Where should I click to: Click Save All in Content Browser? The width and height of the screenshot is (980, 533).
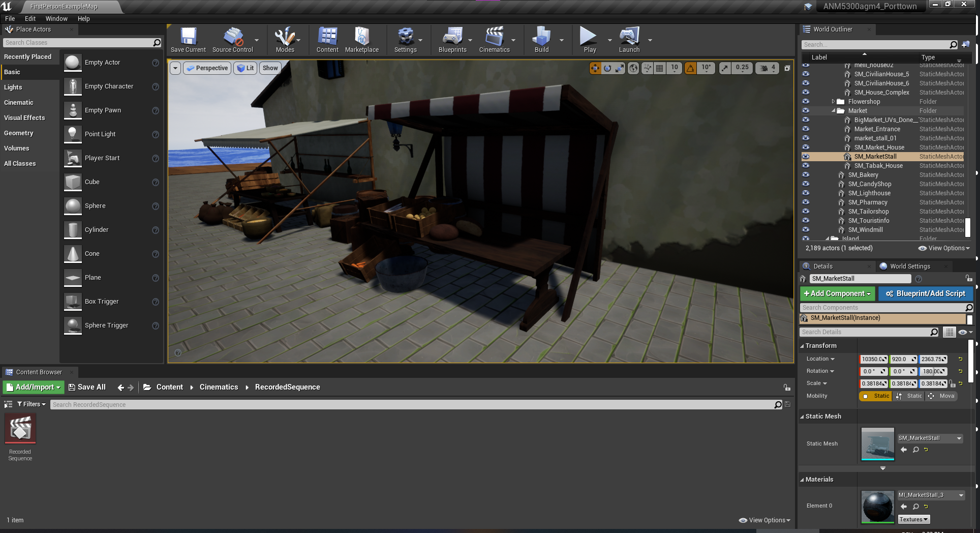87,388
